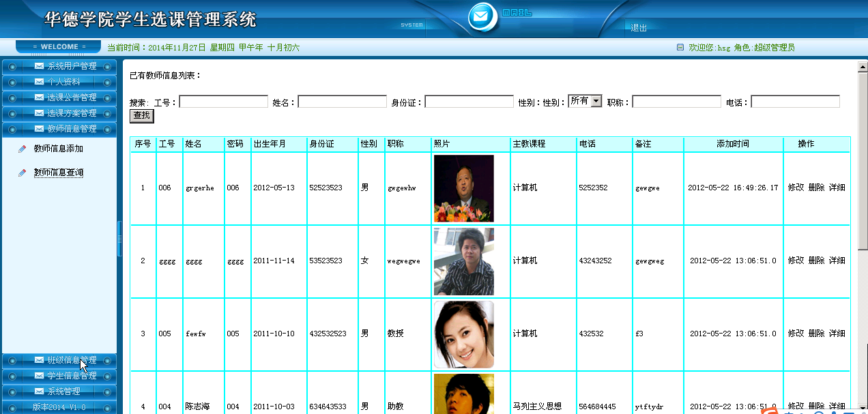The width and height of the screenshot is (868, 414).
Task: Click envelope icon beside 选课公告管理
Action: click(39, 98)
